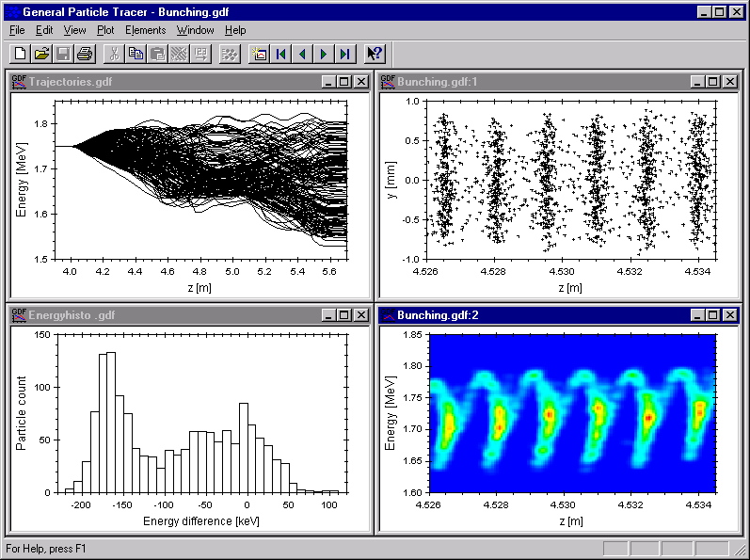Step to previous frame arrow
The image size is (750, 560).
point(302,54)
